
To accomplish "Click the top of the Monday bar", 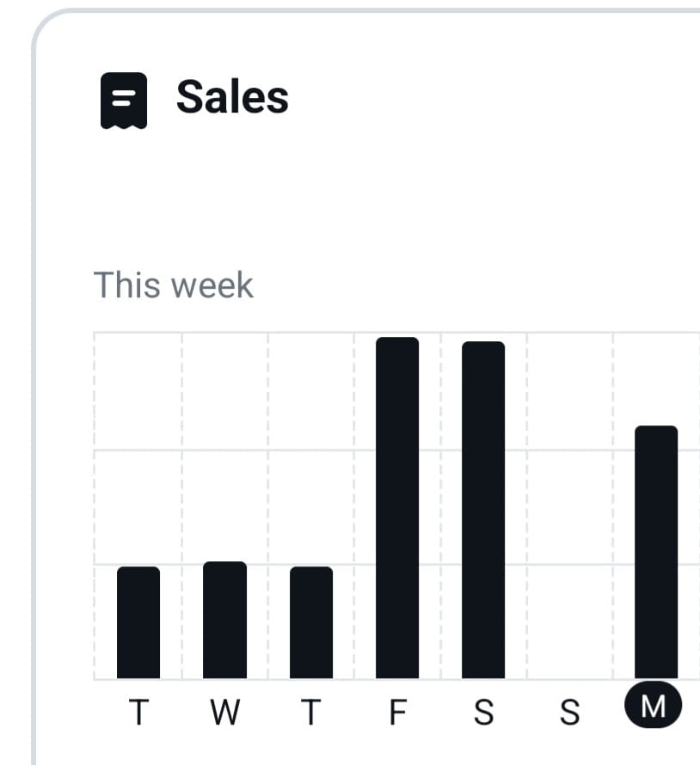I will click(x=656, y=429).
